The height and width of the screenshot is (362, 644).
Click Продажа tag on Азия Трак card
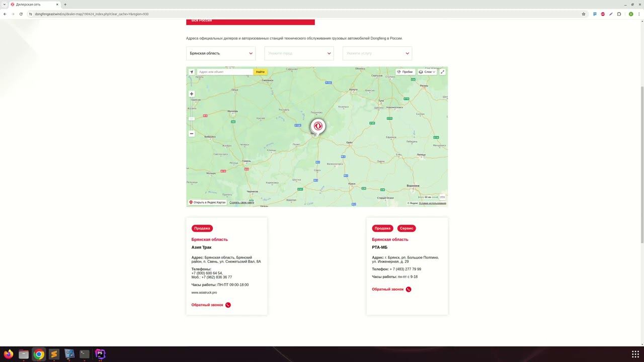click(202, 228)
